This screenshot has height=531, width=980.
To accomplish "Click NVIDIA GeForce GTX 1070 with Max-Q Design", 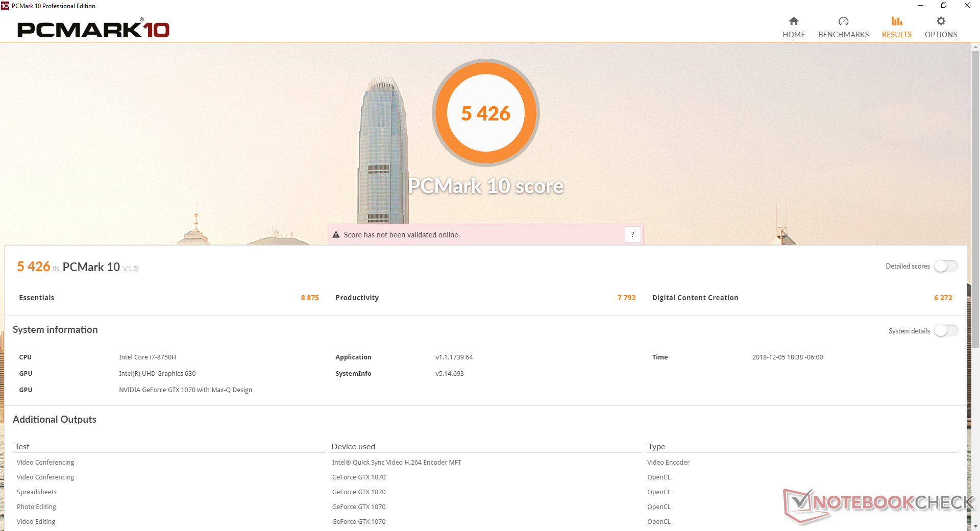I will click(186, 390).
